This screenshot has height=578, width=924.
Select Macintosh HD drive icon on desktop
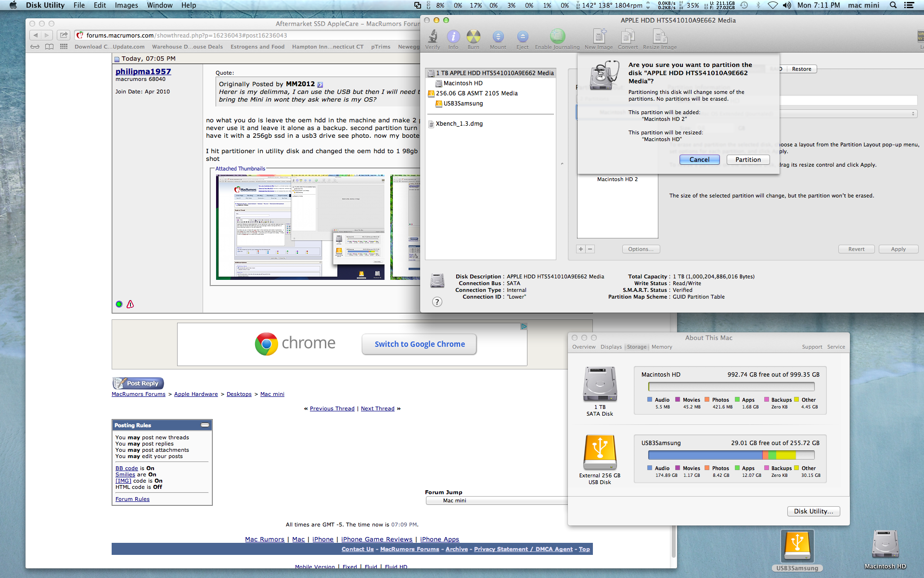tap(885, 545)
